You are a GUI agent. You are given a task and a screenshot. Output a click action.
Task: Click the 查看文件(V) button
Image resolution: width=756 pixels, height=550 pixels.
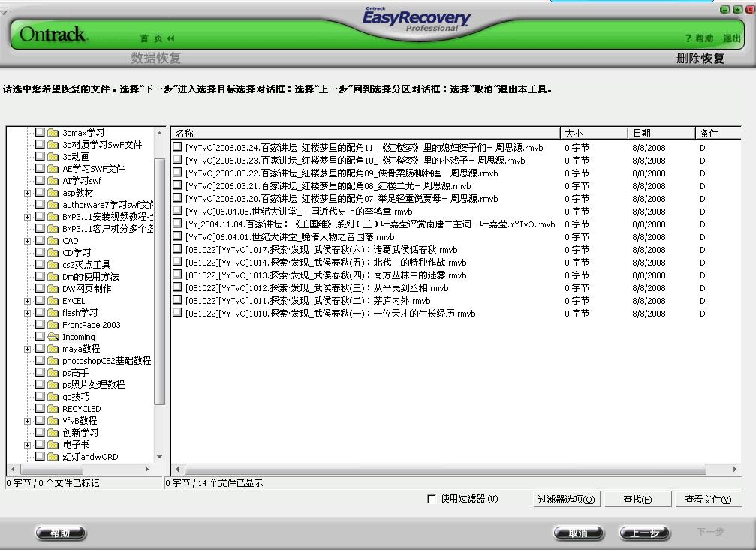point(708,498)
